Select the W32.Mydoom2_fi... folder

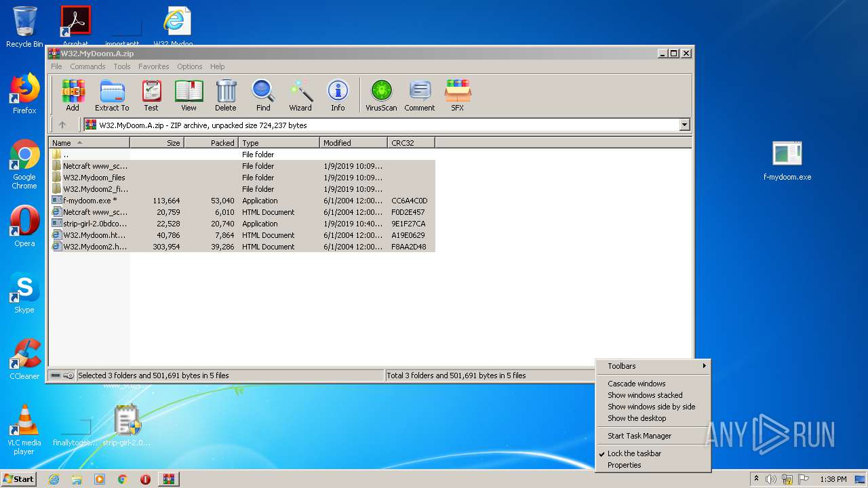pos(242,189)
